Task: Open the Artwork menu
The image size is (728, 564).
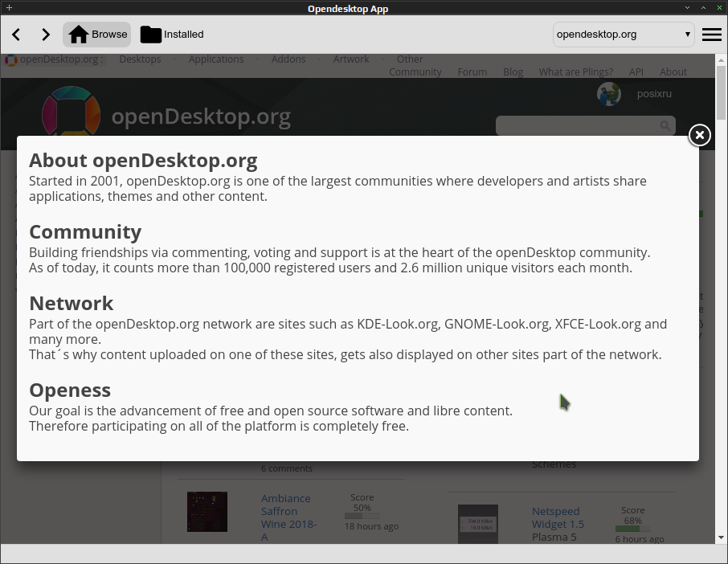Action: click(x=351, y=59)
